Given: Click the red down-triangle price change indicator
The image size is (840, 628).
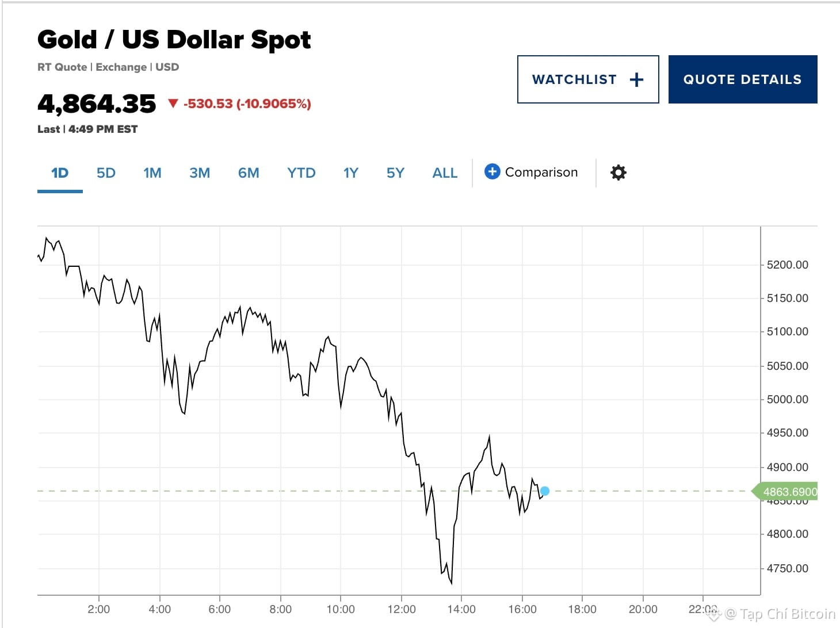Looking at the screenshot, I should coord(173,104).
